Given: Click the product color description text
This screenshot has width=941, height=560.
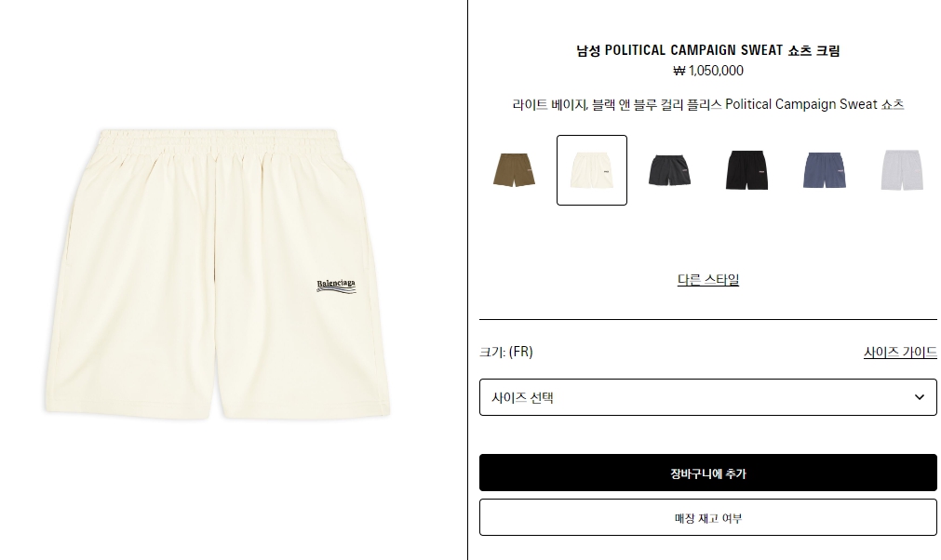Looking at the screenshot, I should [x=708, y=104].
